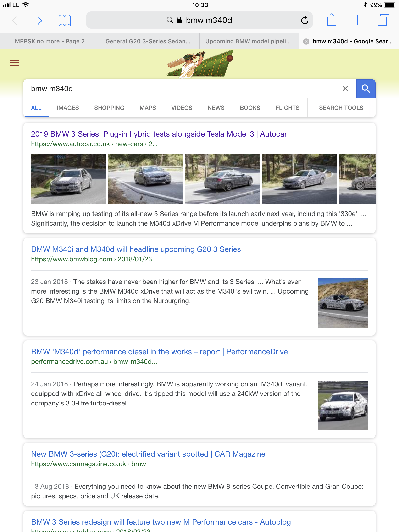The height and width of the screenshot is (532, 399).
Task: Add a new Safari tab with plus
Action: click(x=357, y=20)
